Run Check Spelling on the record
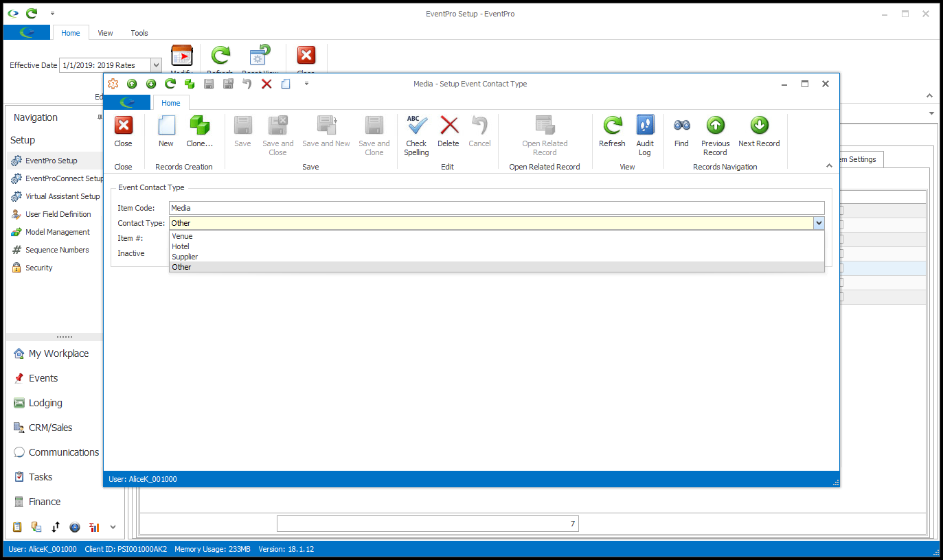 [x=416, y=135]
